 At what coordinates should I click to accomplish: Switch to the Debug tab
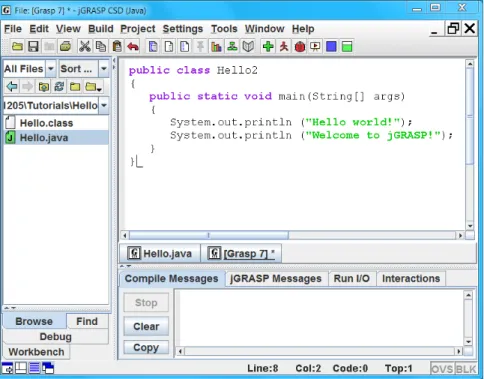coord(56,337)
